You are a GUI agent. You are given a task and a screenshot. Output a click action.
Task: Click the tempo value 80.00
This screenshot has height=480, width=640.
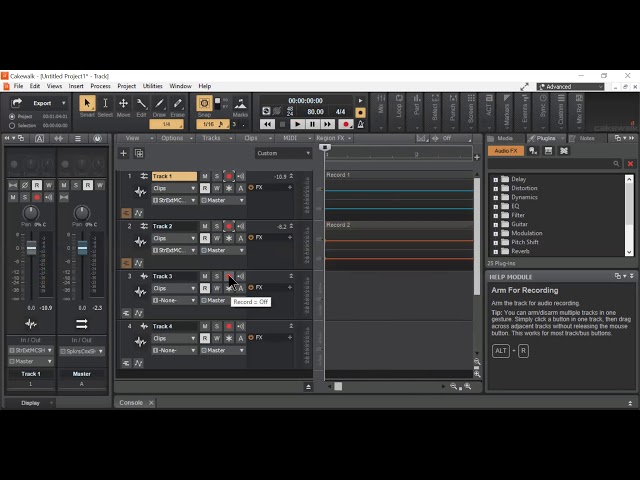point(315,112)
